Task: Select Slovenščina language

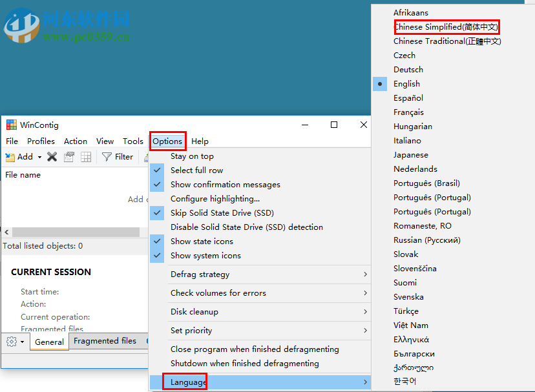Action: click(x=415, y=269)
